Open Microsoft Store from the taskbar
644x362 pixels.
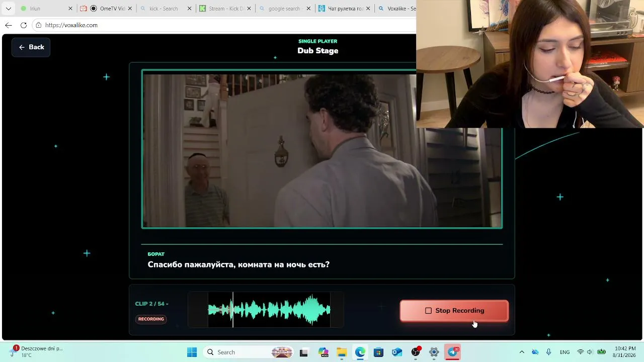click(x=378, y=352)
